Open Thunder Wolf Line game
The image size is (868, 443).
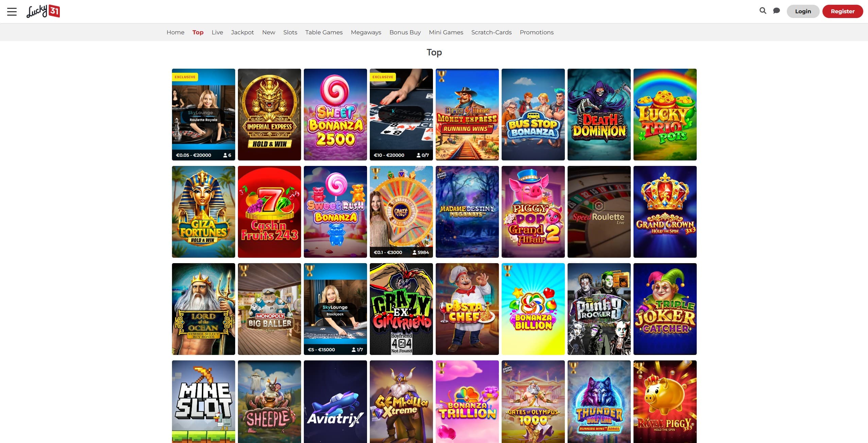click(599, 402)
